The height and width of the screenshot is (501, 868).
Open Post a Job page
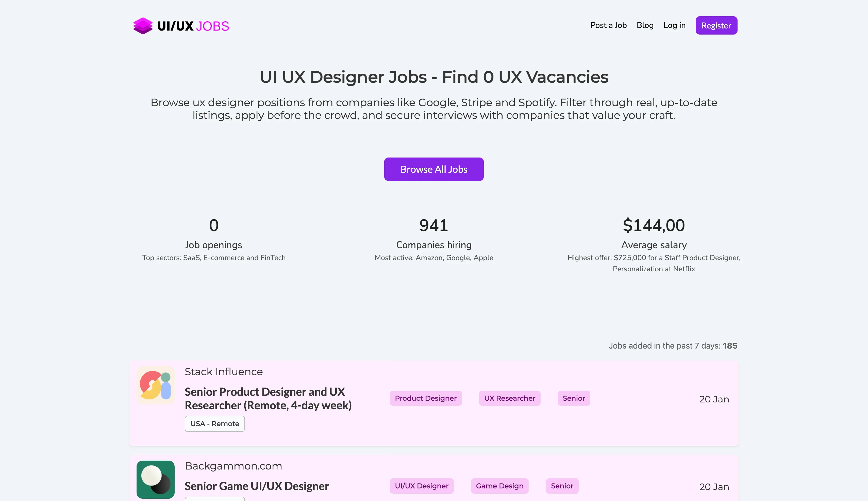608,25
